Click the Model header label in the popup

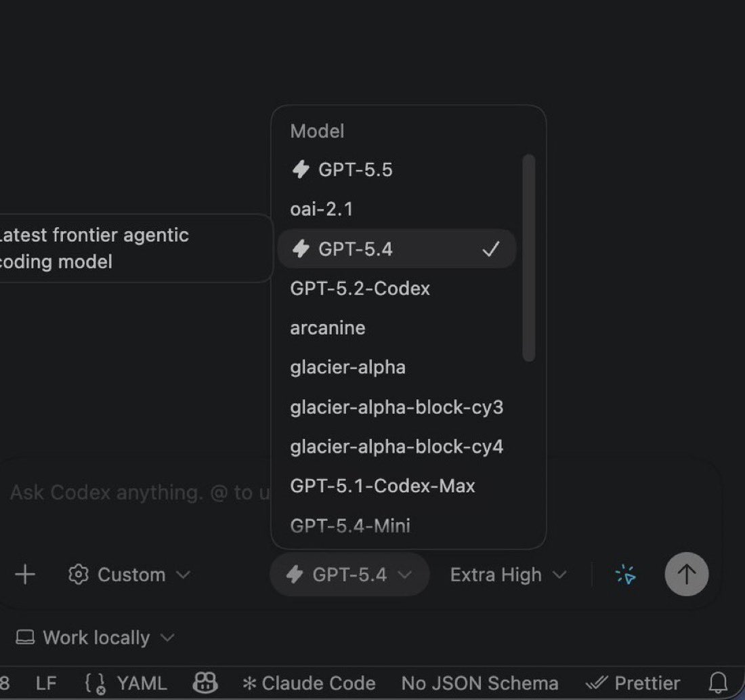coord(317,131)
